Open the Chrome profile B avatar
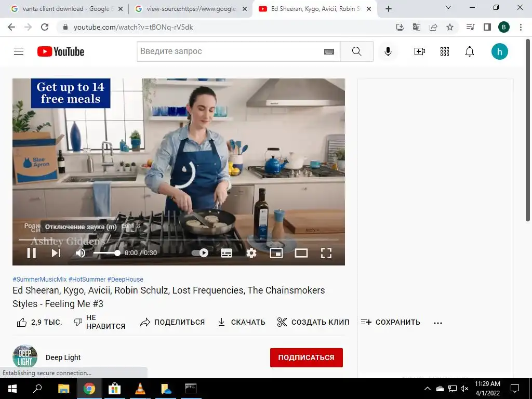This screenshot has width=532, height=399. [x=504, y=27]
